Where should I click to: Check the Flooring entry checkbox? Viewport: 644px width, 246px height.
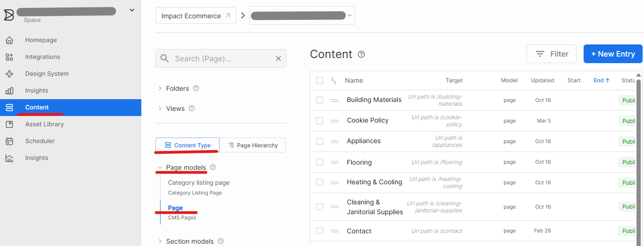point(320,162)
